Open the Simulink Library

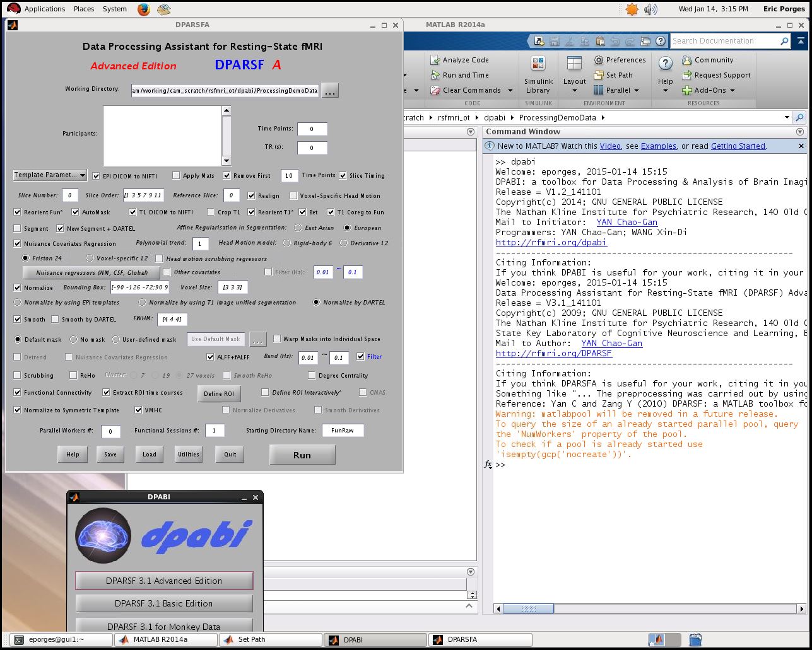tap(538, 74)
